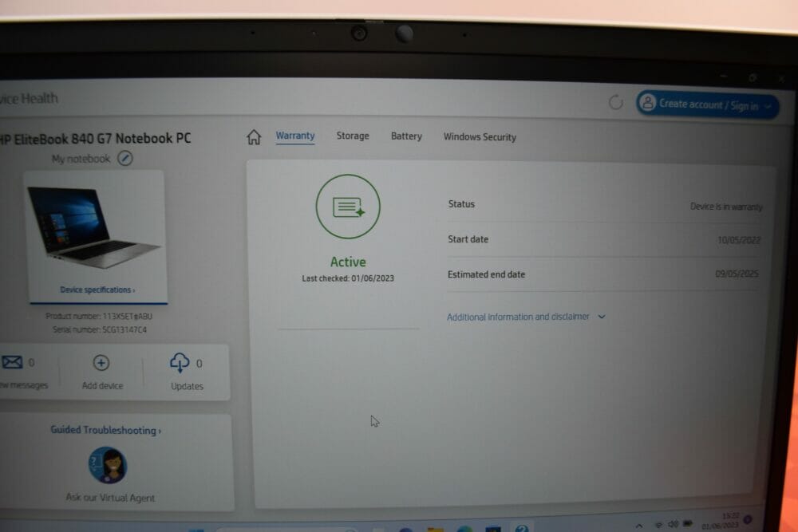Click the taskbar show hidden icons chevron

pyautogui.click(x=639, y=526)
